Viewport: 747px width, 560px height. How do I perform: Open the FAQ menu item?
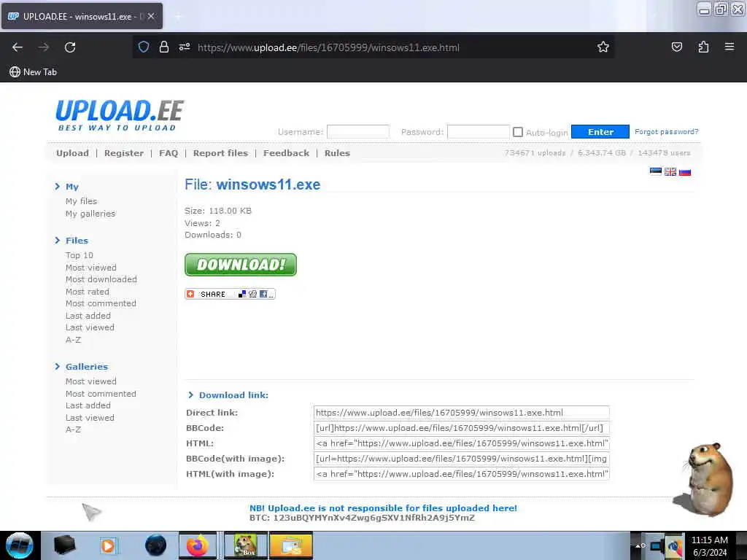(x=169, y=153)
